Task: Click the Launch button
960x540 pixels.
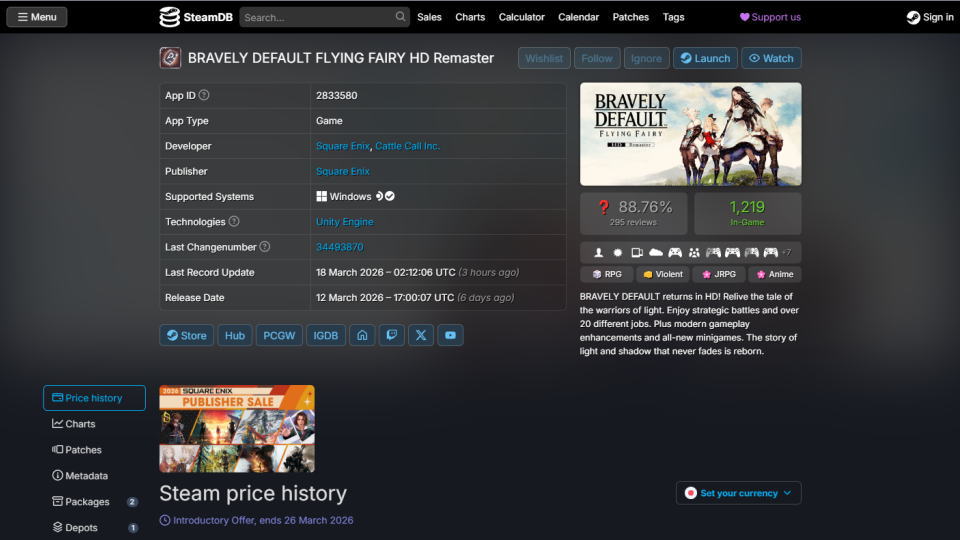Action: tap(705, 58)
